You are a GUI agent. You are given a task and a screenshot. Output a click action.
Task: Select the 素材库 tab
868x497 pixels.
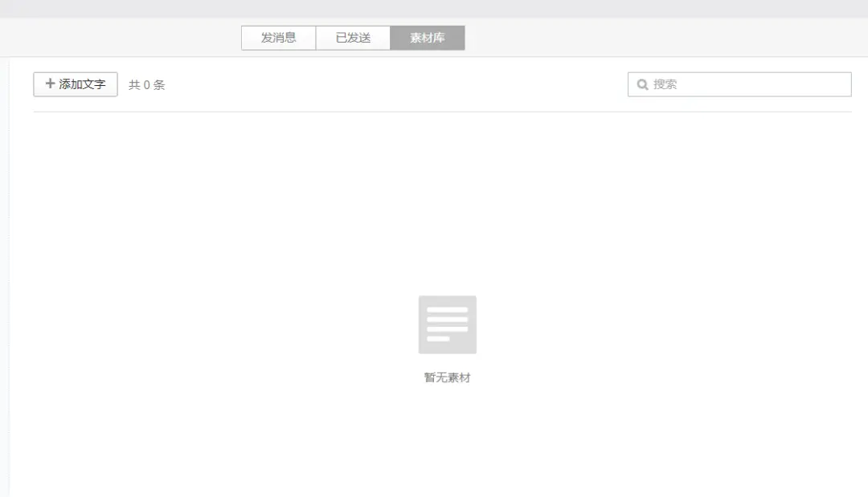(428, 38)
